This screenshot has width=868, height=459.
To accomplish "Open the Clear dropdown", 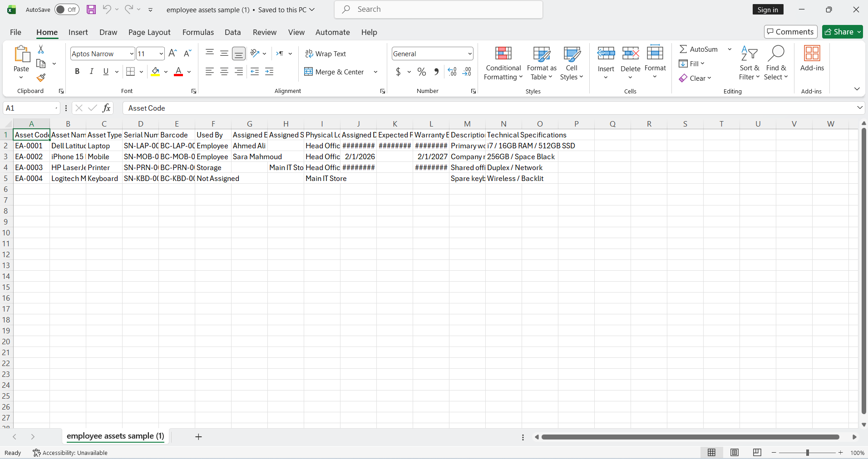I will (695, 78).
